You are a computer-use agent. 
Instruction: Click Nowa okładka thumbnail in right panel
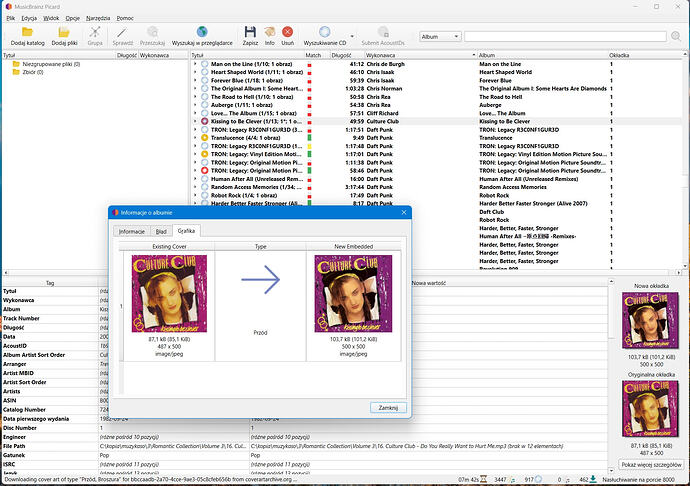(651, 320)
